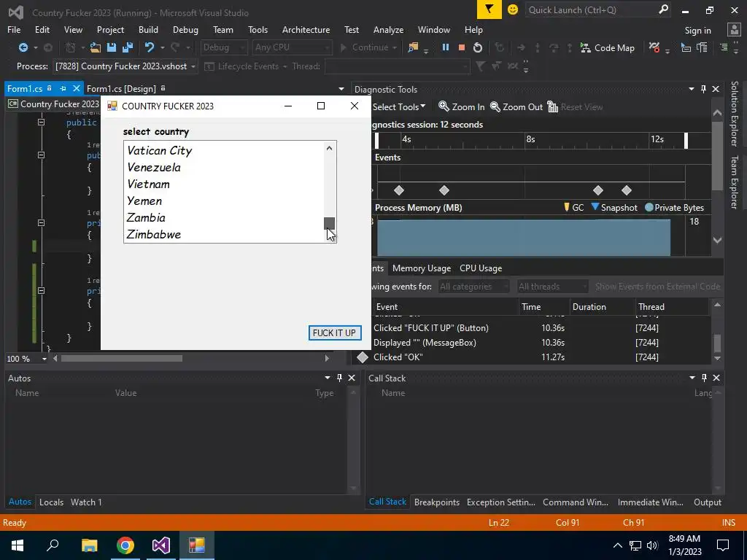
Task: Select Vatican City in the country list
Action: [159, 150]
